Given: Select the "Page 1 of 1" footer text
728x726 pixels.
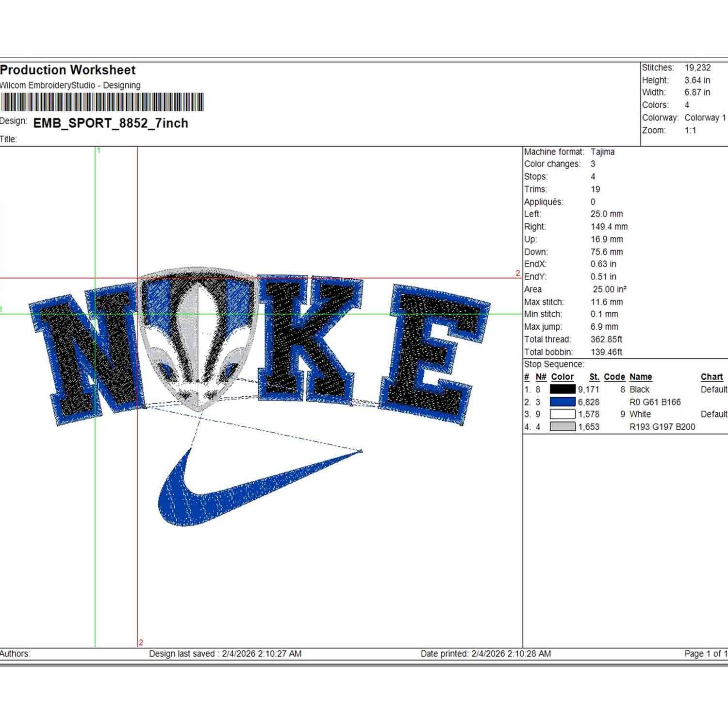Looking at the screenshot, I should click(706, 654).
